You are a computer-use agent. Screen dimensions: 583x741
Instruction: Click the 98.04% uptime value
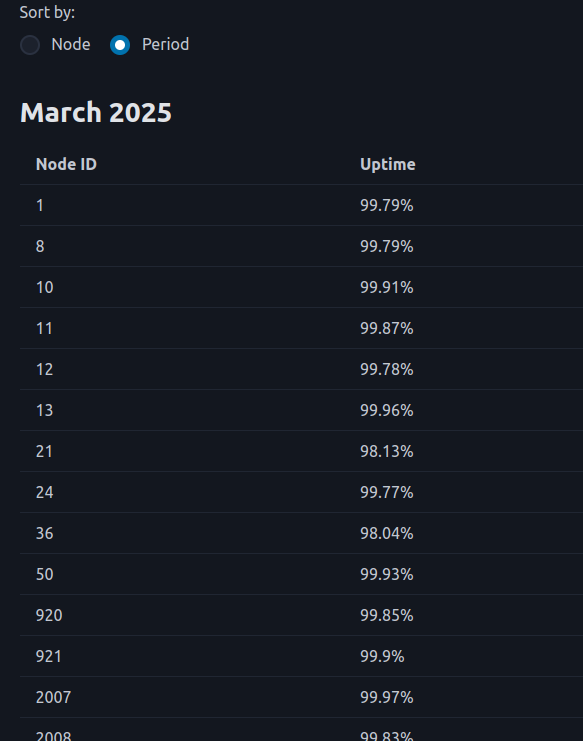coord(386,534)
